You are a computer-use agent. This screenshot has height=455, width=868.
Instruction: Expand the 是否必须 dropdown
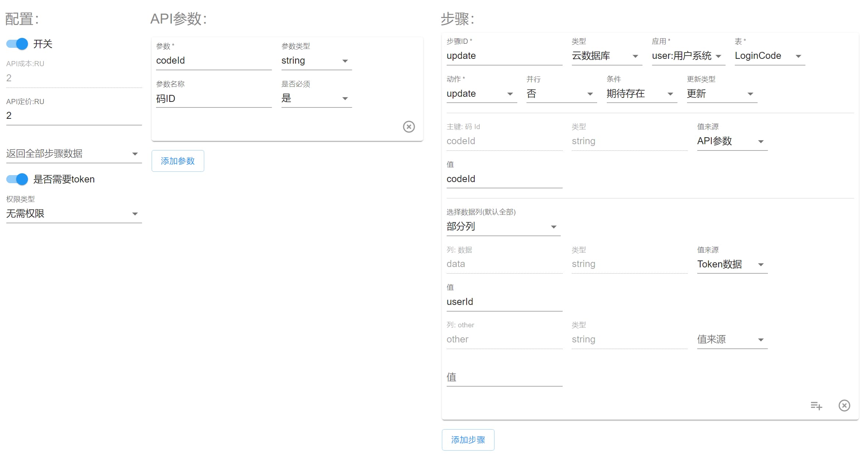(x=316, y=98)
